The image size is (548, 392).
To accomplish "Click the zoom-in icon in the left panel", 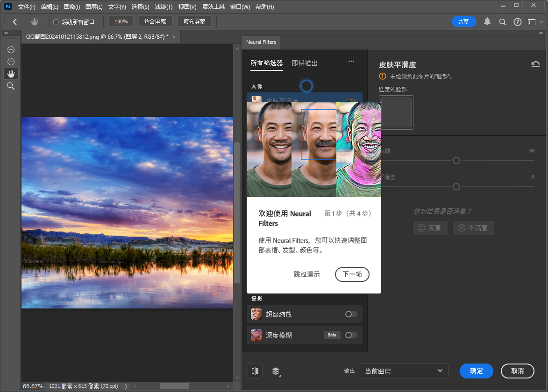I will click(x=10, y=49).
